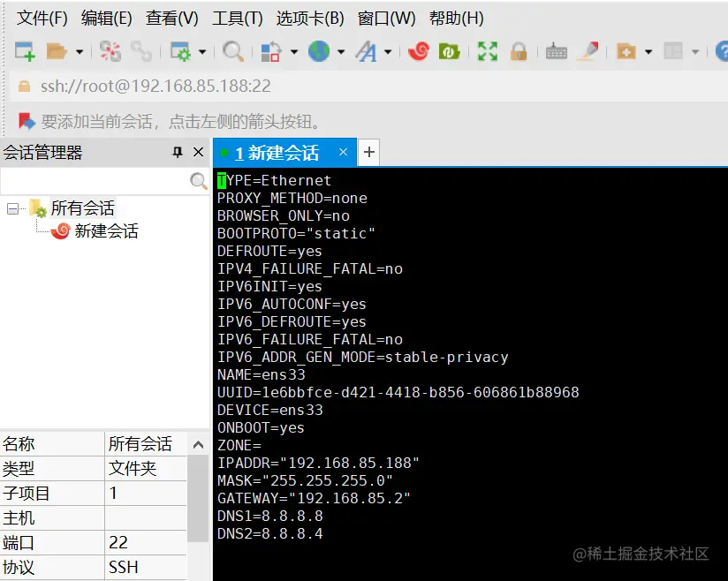
Task: Click 文件夹 value in properties table
Action: 133,469
